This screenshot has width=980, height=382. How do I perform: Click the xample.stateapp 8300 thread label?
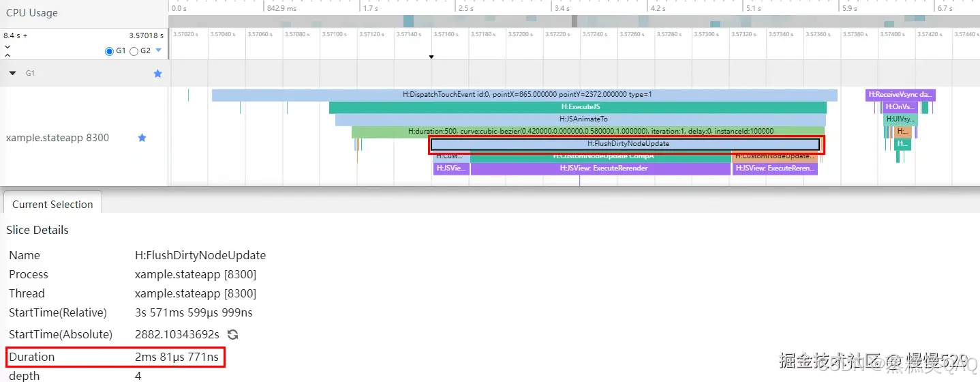pos(57,138)
